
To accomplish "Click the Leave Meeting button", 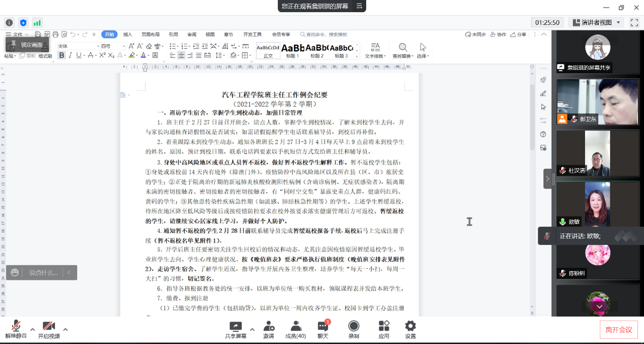I will [618, 330].
